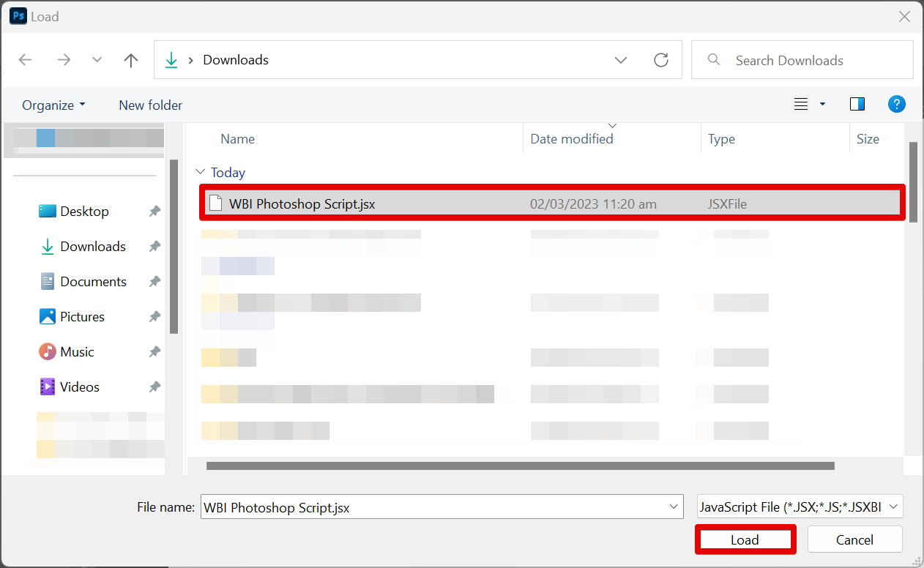Open address bar history dropdown
Image resolution: width=924 pixels, height=568 pixels.
621,60
